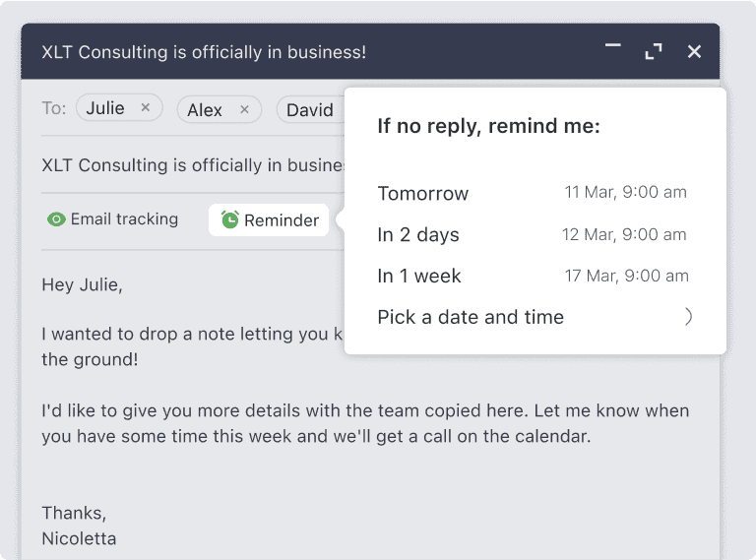Open the Reminder option
Image resolution: width=756 pixels, height=560 pixels.
pos(269,219)
